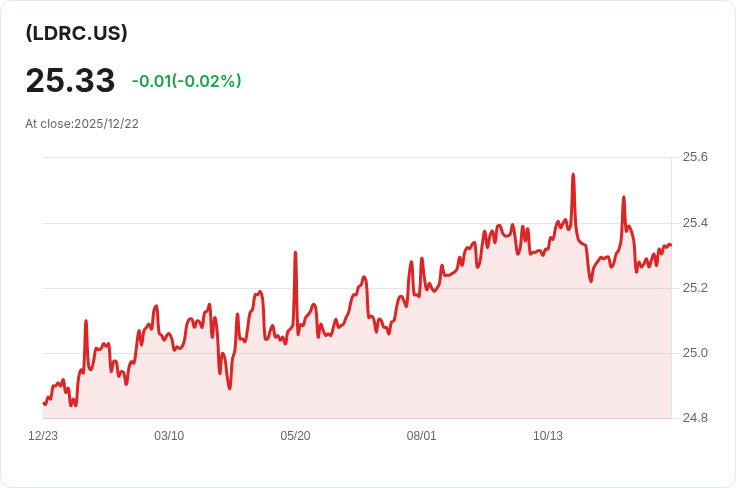736x488 pixels.
Task: Select the 25.4 y-axis label
Action: [695, 222]
